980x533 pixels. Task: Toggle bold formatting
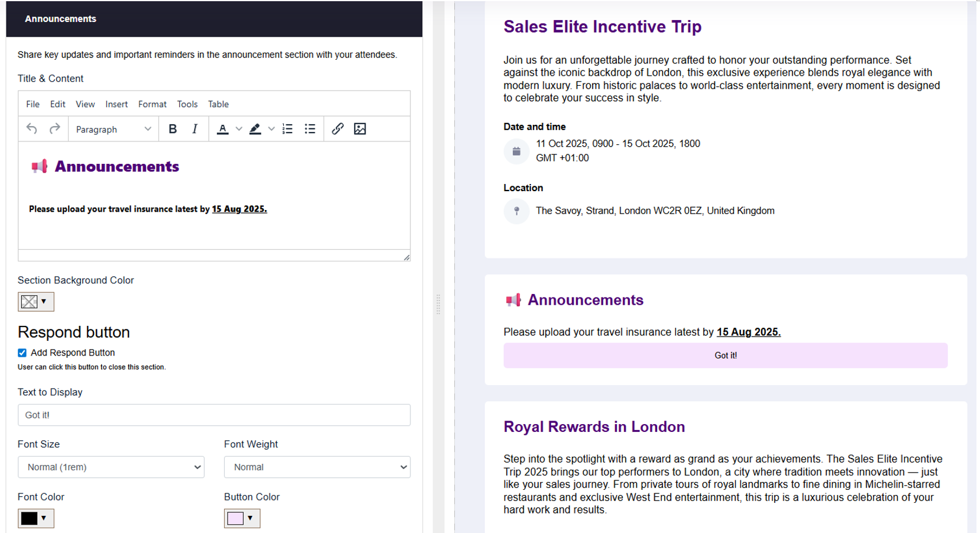point(173,129)
